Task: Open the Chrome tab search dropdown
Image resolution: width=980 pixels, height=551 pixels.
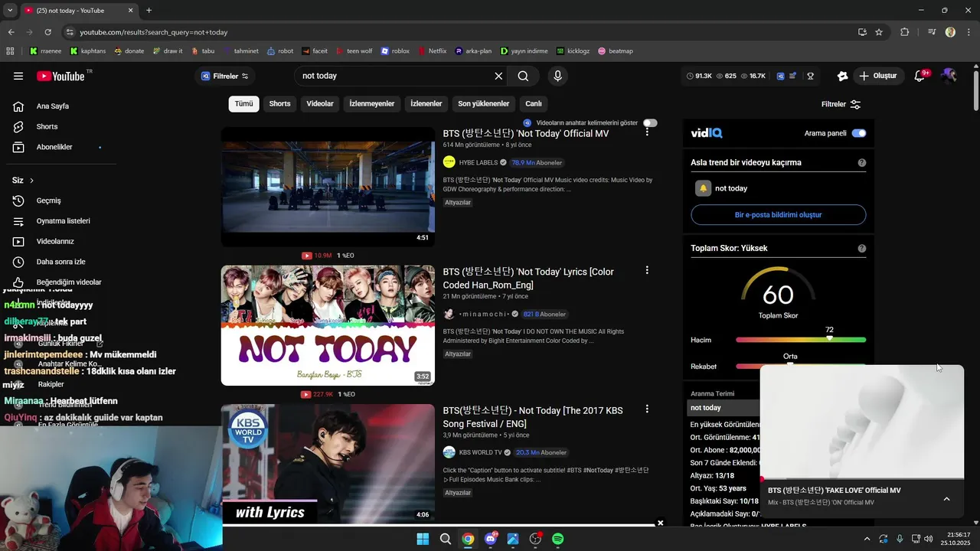Action: tap(10, 11)
